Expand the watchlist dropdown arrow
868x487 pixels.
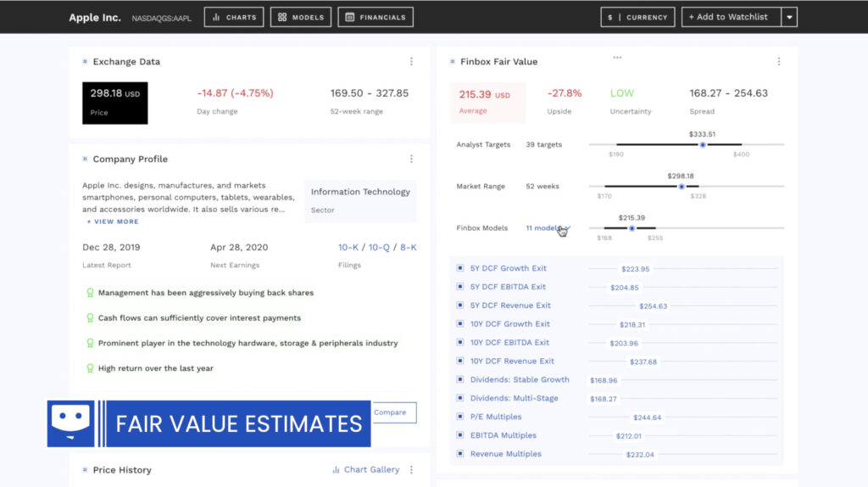[x=789, y=17]
